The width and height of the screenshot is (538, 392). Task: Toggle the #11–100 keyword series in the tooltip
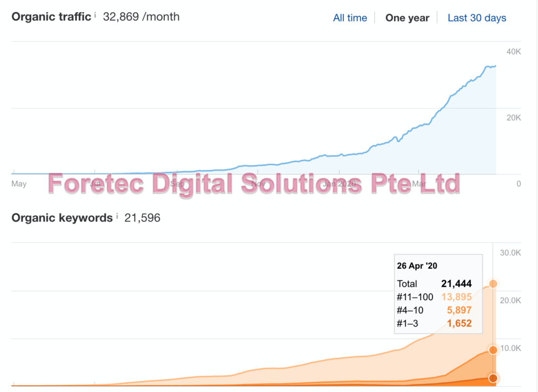point(415,296)
